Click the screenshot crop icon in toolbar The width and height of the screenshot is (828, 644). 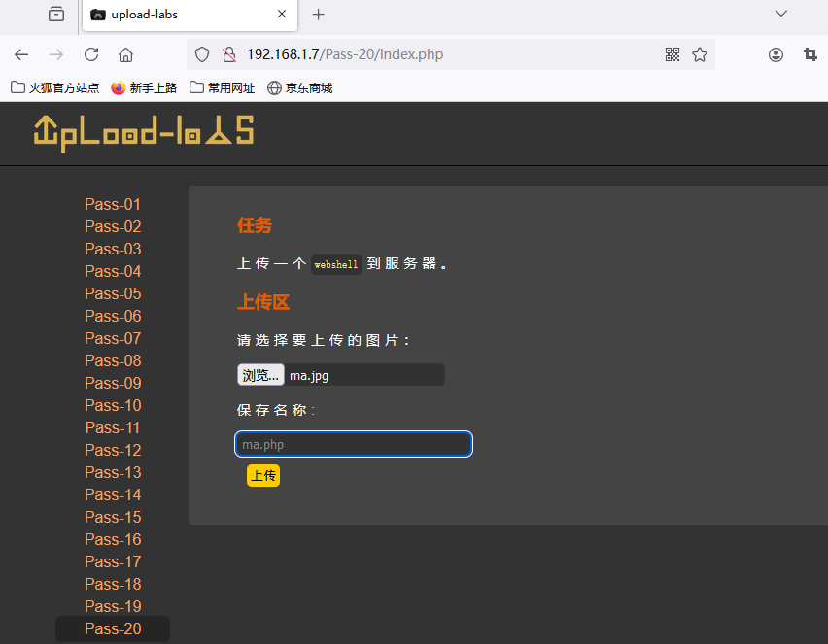coord(810,54)
